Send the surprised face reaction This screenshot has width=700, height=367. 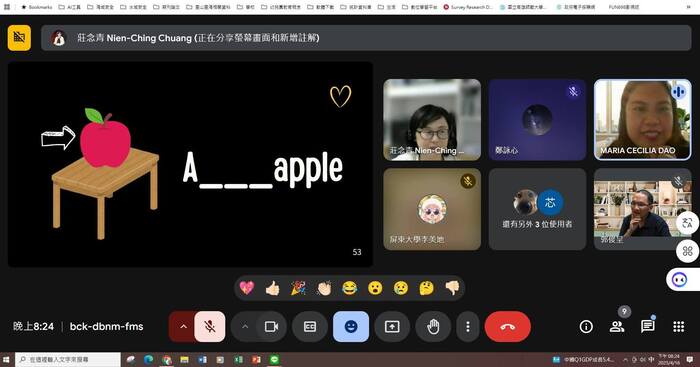tap(375, 288)
